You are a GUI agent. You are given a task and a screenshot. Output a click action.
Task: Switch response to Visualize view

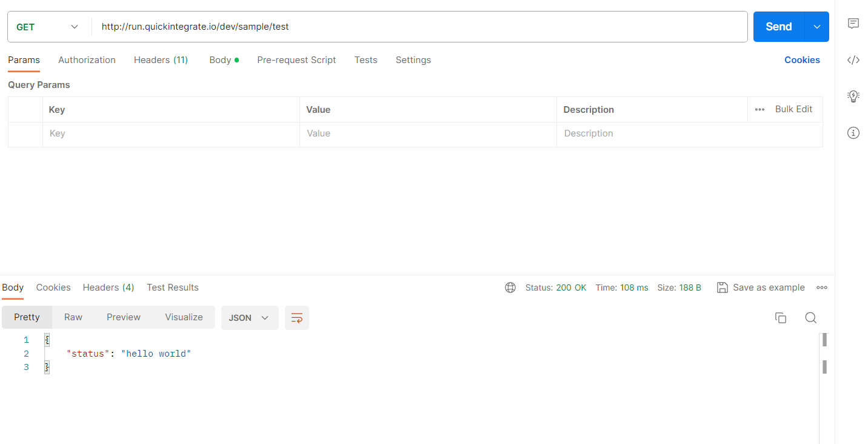184,317
